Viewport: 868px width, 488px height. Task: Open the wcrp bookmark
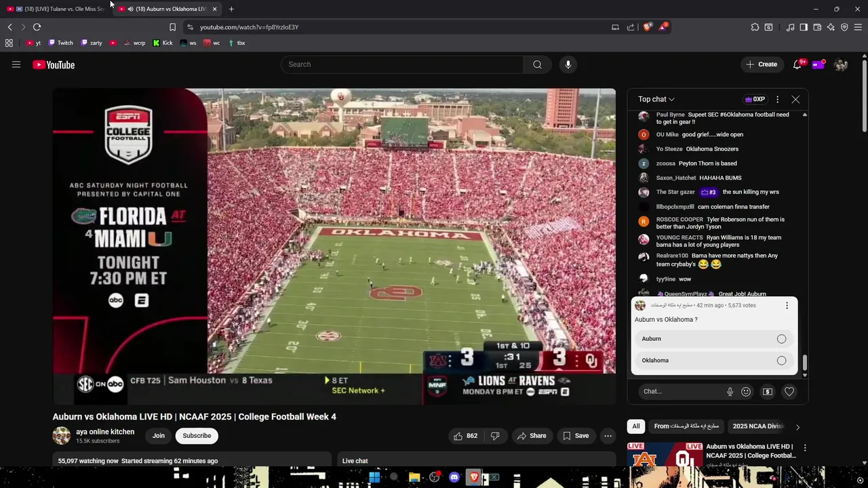tap(134, 43)
